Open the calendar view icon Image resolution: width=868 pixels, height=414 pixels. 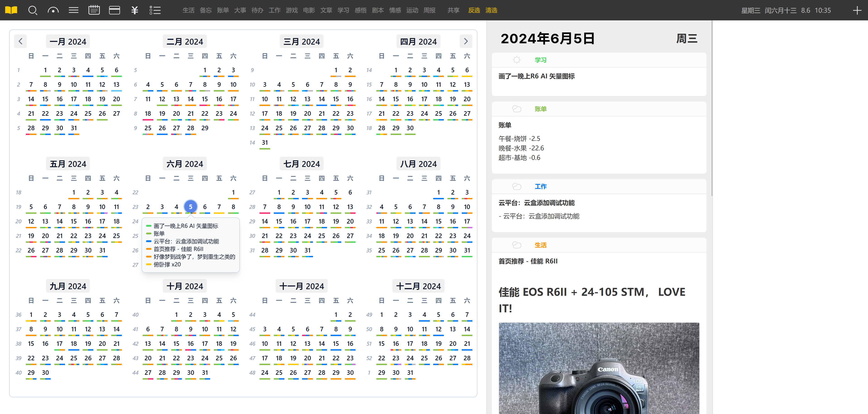[94, 10]
